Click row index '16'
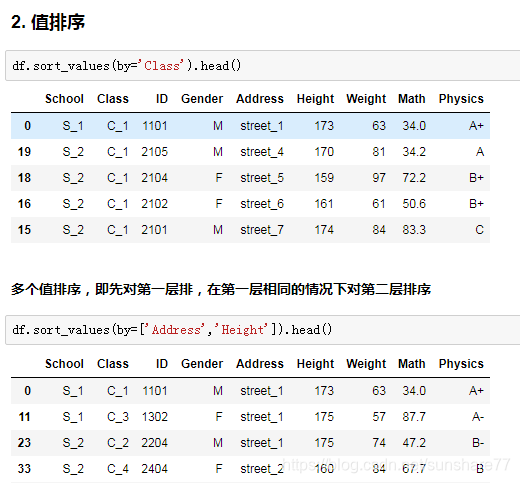 pos(24,204)
